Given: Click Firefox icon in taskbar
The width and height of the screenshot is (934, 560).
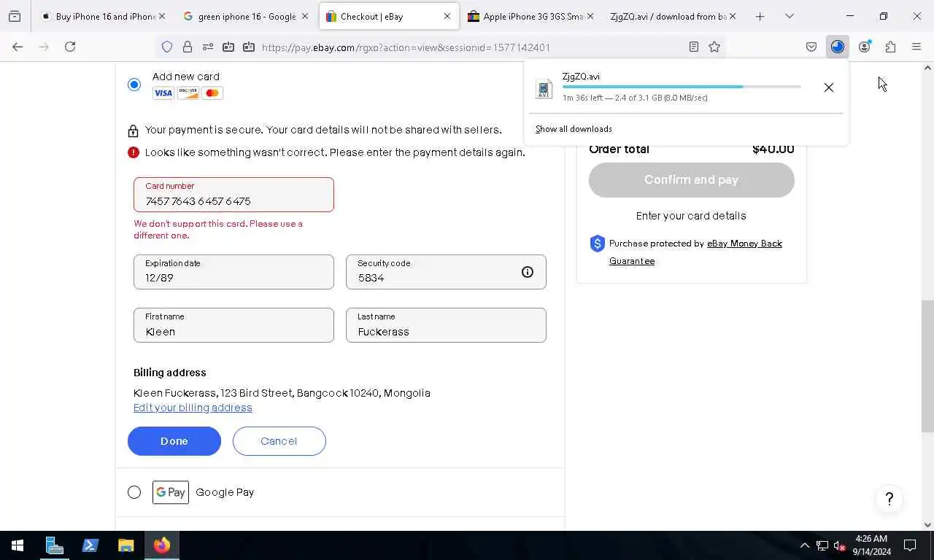Looking at the screenshot, I should (162, 545).
